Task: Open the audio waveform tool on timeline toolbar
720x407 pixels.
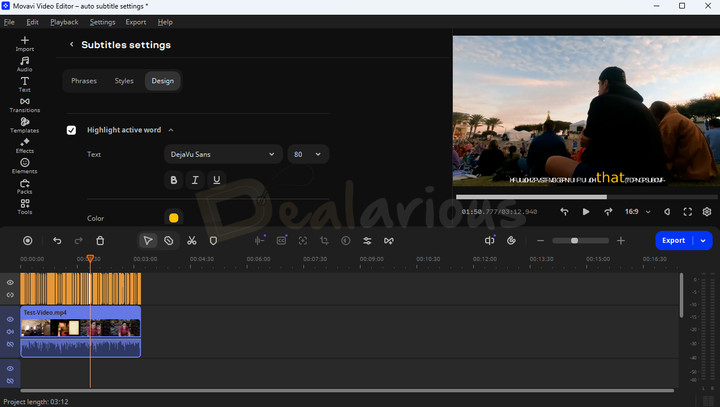Action: (x=259, y=240)
